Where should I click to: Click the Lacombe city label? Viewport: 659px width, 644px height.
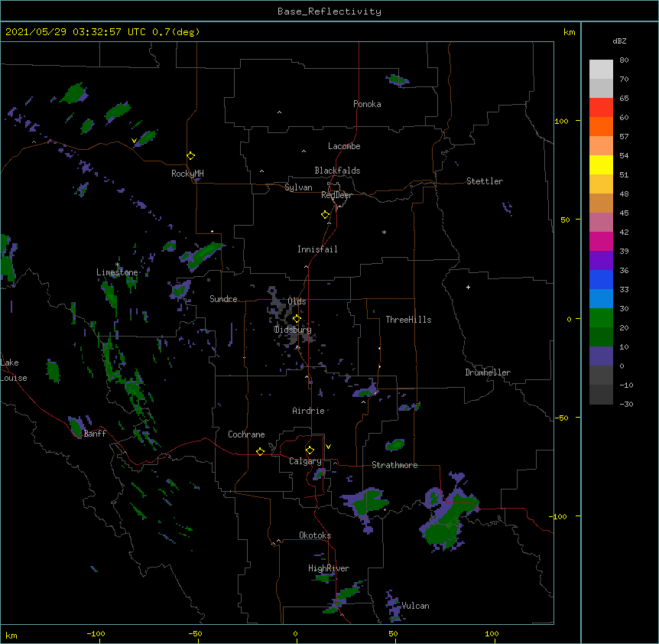[x=344, y=146]
